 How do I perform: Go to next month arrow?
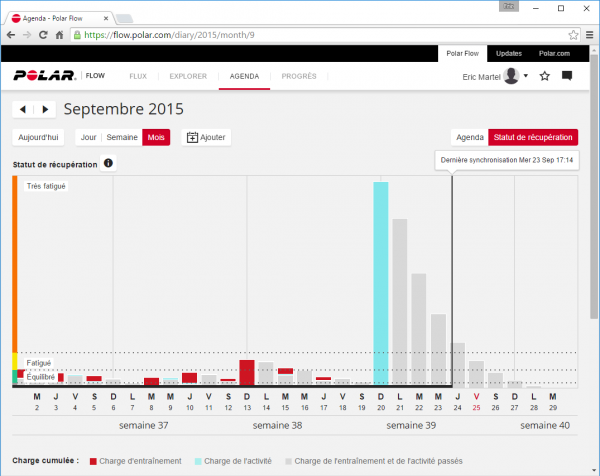45,109
